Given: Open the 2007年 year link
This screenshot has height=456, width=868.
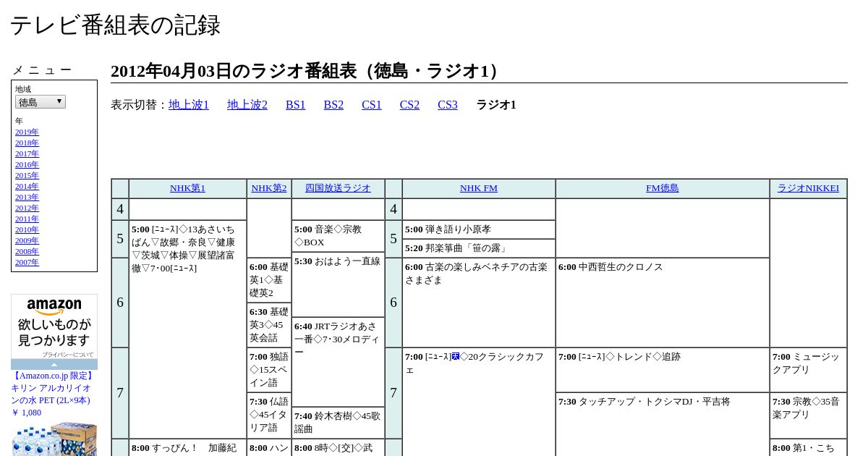Looking at the screenshot, I should [x=27, y=262].
